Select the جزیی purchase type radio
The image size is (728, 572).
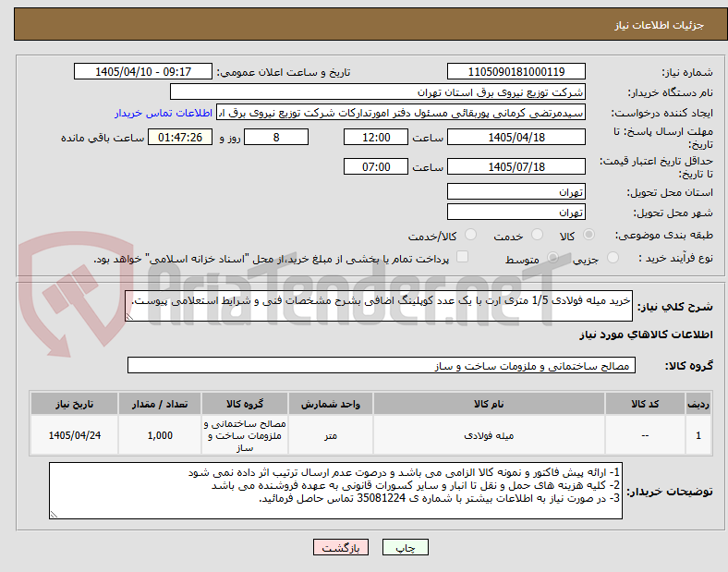pyautogui.click(x=613, y=258)
